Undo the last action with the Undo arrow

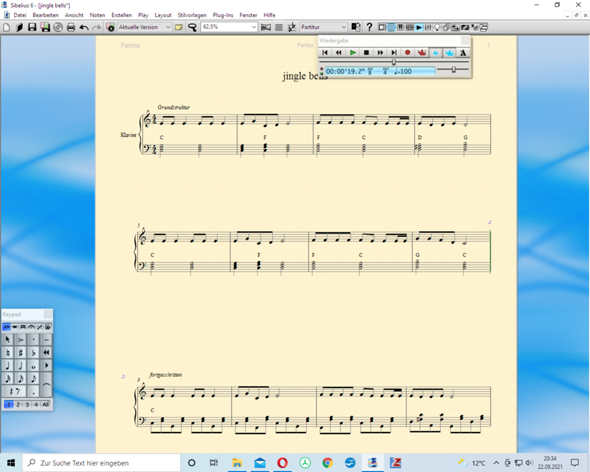pos(84,27)
